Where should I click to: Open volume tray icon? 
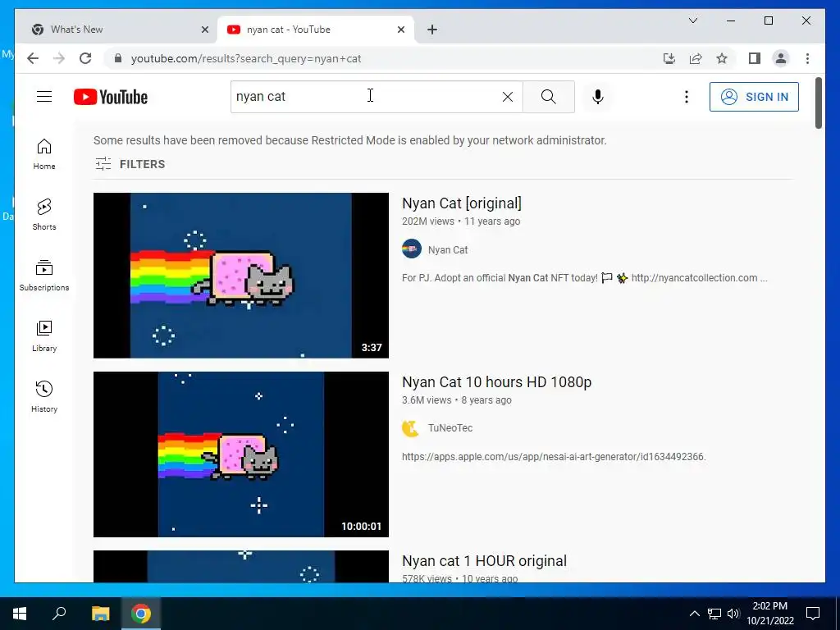733,614
